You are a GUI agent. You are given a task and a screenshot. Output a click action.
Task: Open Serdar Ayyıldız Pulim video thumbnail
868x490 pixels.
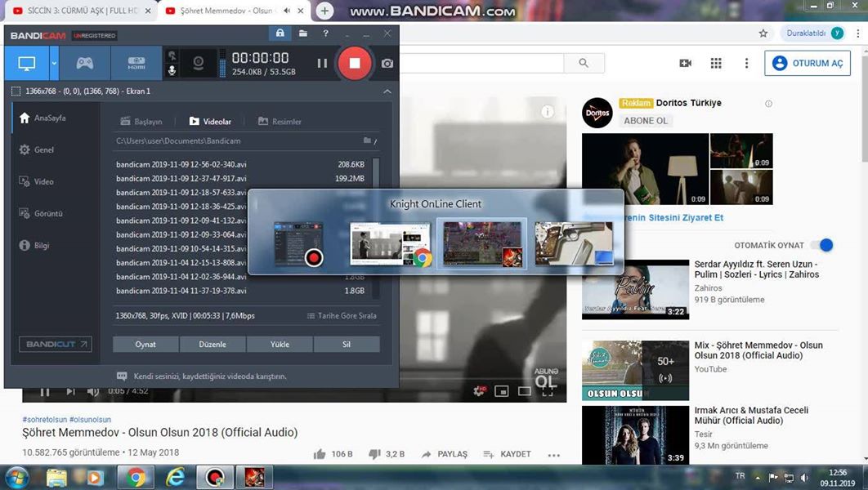tap(636, 289)
